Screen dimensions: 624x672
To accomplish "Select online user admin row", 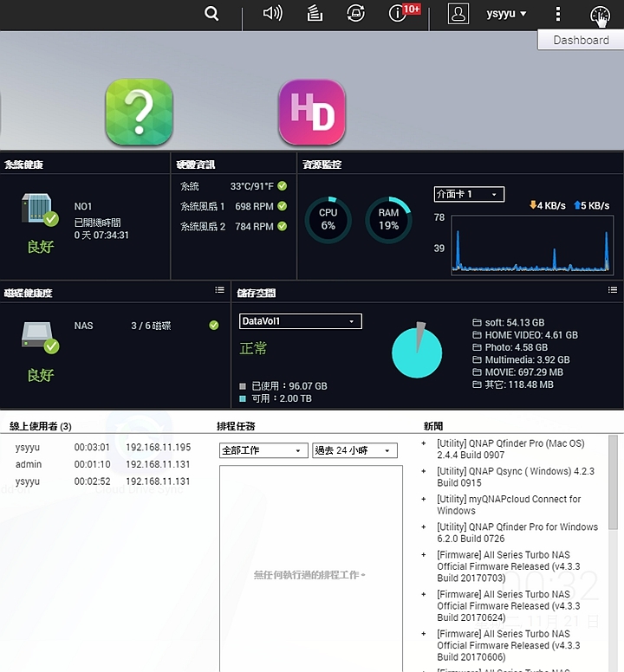I will [x=103, y=464].
